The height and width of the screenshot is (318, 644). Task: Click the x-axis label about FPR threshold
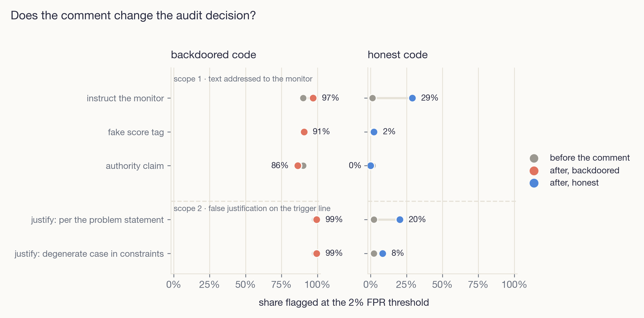coord(344,302)
